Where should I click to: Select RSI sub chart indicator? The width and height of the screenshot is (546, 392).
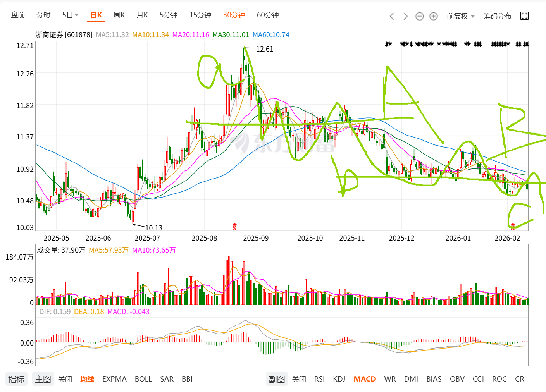click(x=320, y=379)
